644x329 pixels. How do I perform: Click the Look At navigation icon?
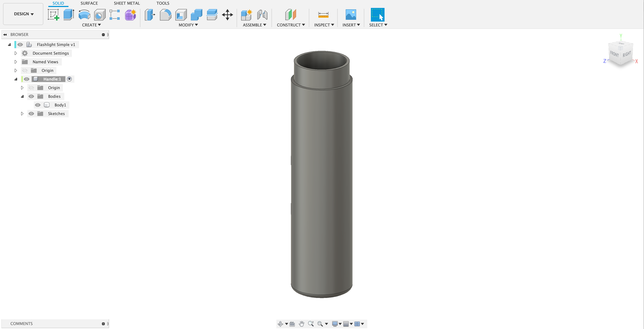click(x=292, y=324)
